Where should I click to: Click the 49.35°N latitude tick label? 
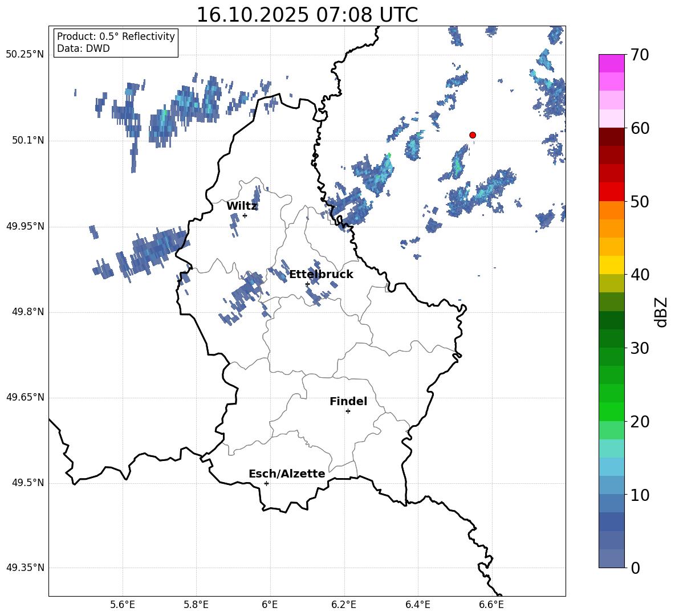click(x=25, y=568)
